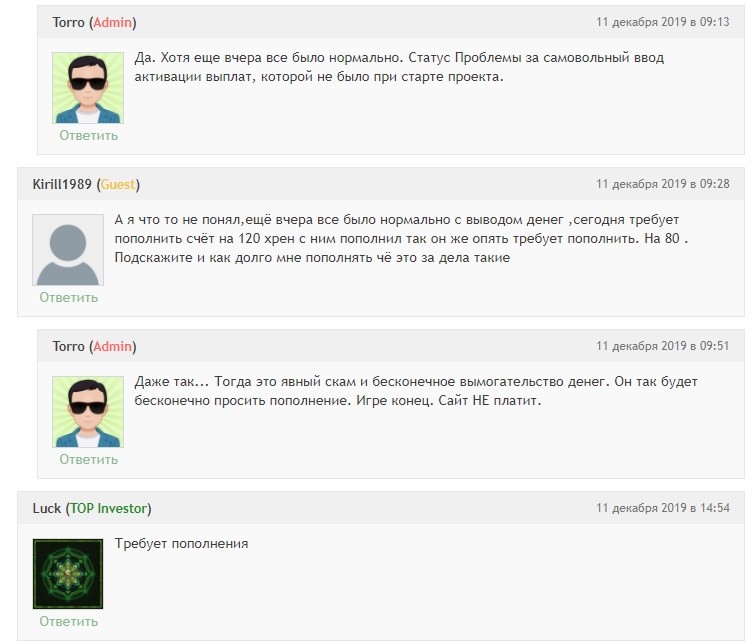Viewport: 755px width, 643px height.
Task: Click Kirill1989's default gray avatar
Action: [68, 250]
